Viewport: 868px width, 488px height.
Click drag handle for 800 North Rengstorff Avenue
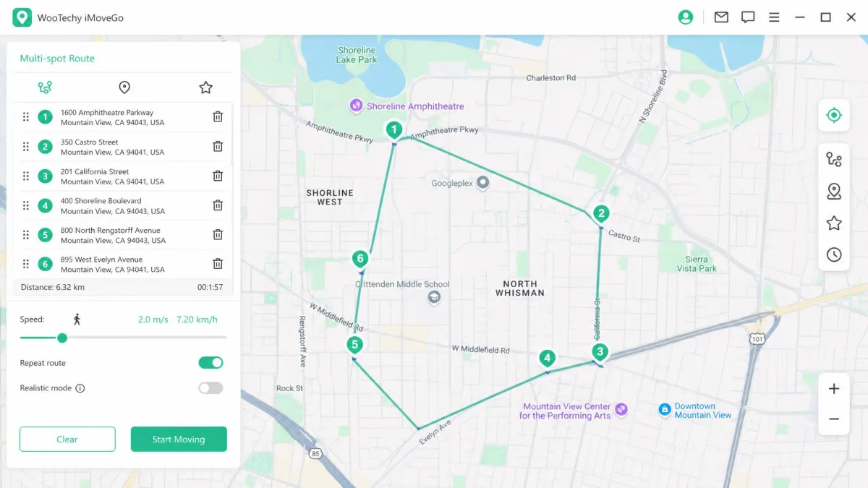point(25,234)
